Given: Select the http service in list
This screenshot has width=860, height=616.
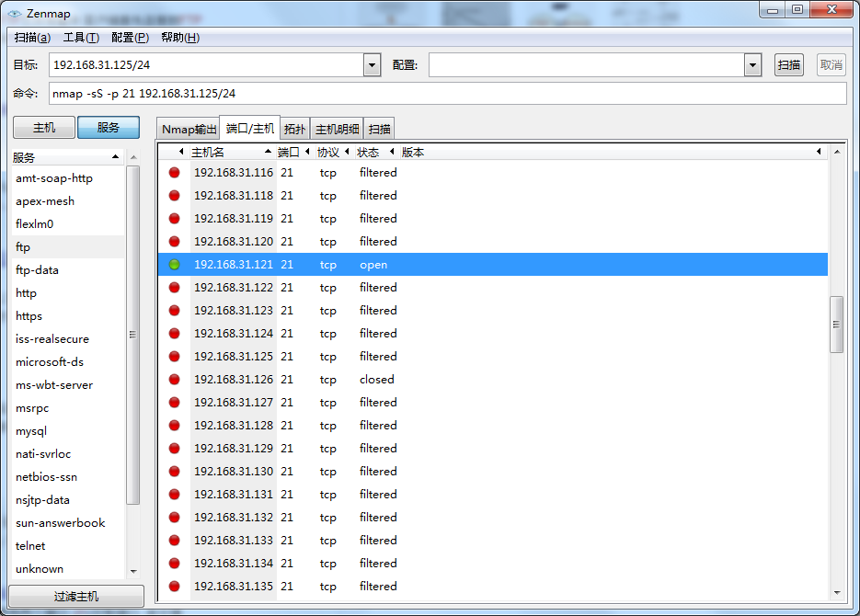Looking at the screenshot, I should click(x=68, y=293).
